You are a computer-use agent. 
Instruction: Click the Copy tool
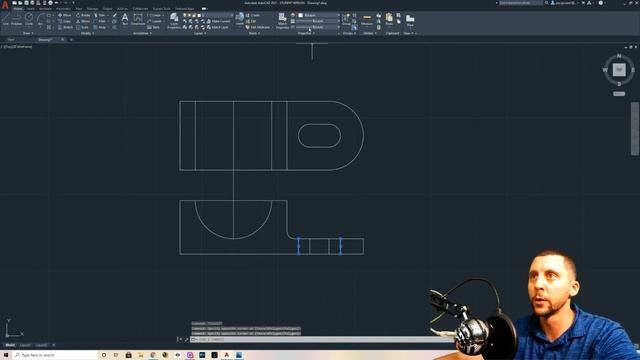coord(64,21)
